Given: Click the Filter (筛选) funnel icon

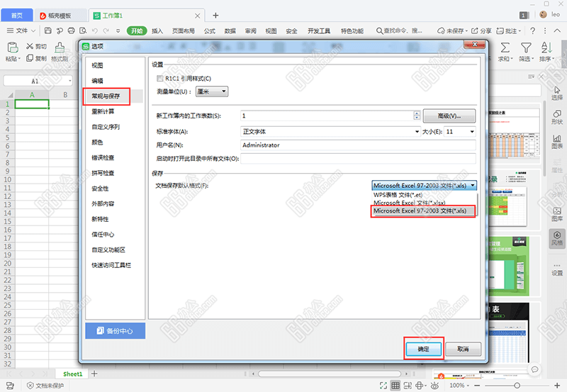Looking at the screenshot, I should 526,47.
